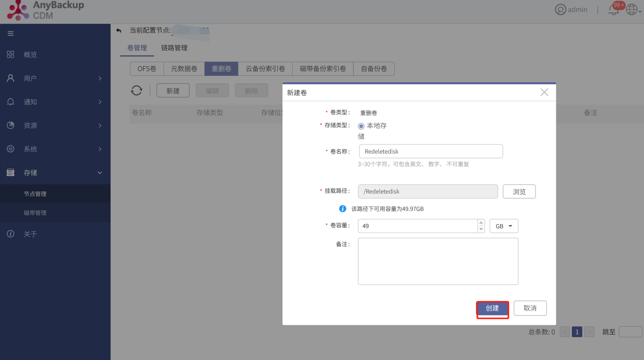644x360 pixels.
Task: Click the 创建 create button in dialog
Action: click(x=492, y=308)
